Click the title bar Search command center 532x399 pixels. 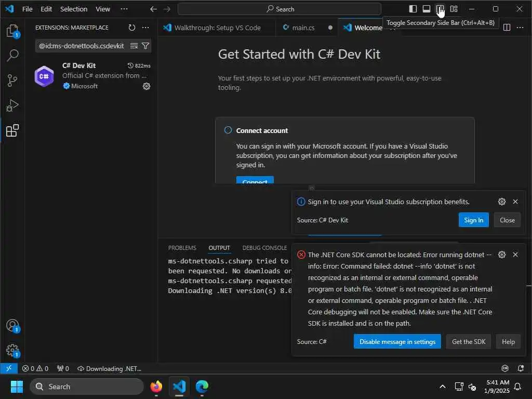[279, 9]
